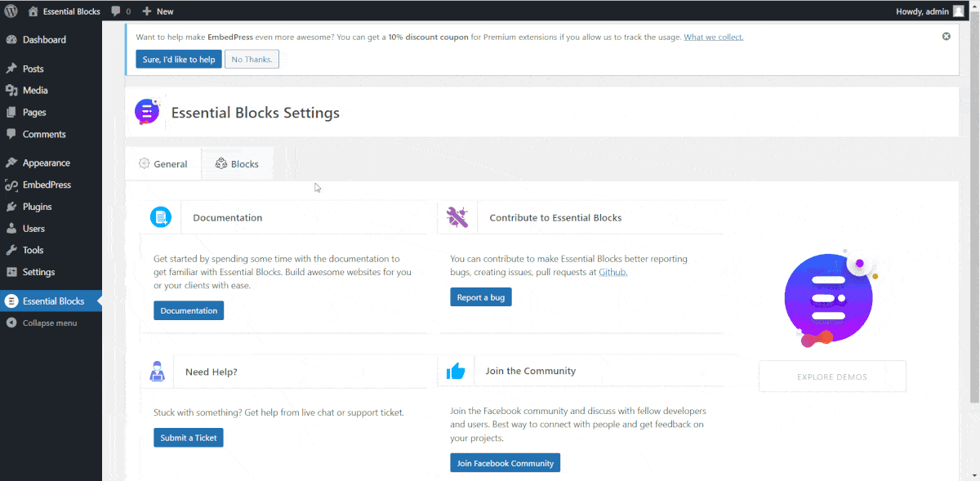This screenshot has width=980, height=481.
Task: Open Plugins in the sidebar
Action: 51,207
